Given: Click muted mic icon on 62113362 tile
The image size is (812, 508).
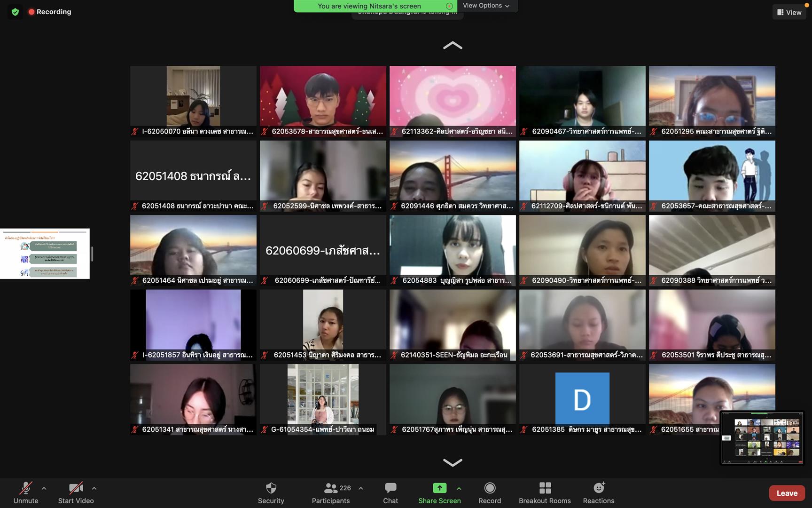Looking at the screenshot, I should [394, 132].
